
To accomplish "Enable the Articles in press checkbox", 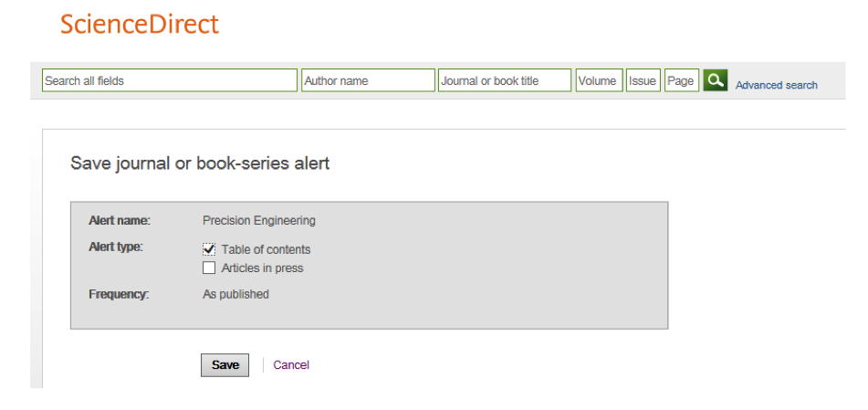I will (x=209, y=268).
